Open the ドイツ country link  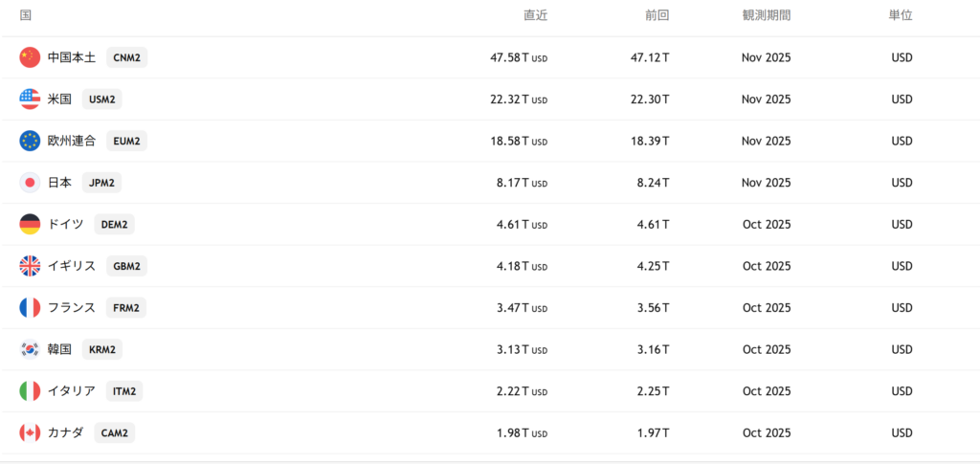(65, 224)
